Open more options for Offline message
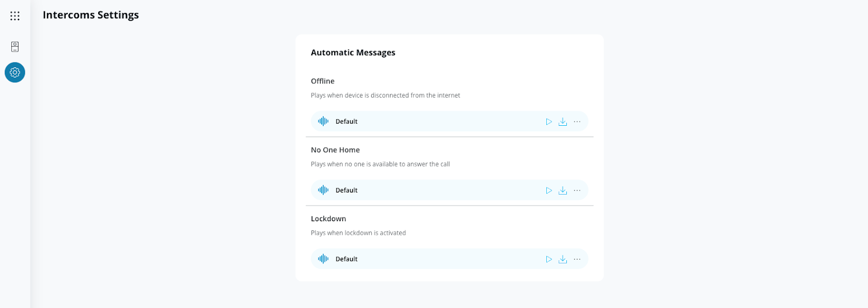The width and height of the screenshot is (868, 308). click(x=577, y=121)
